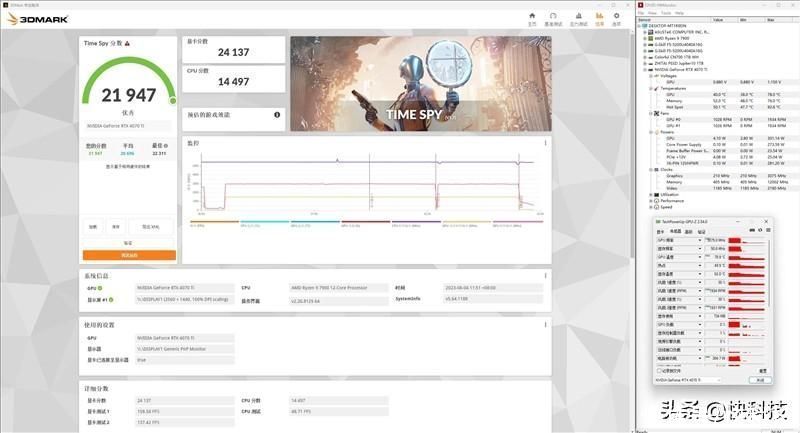The height and width of the screenshot is (433, 800).
Task: Expand the Performance node in HWMonitor
Action: [651, 201]
